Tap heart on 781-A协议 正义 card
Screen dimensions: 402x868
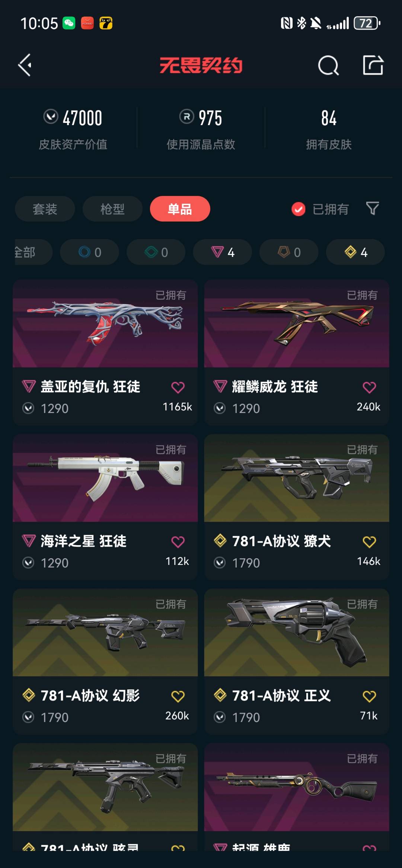click(x=369, y=696)
